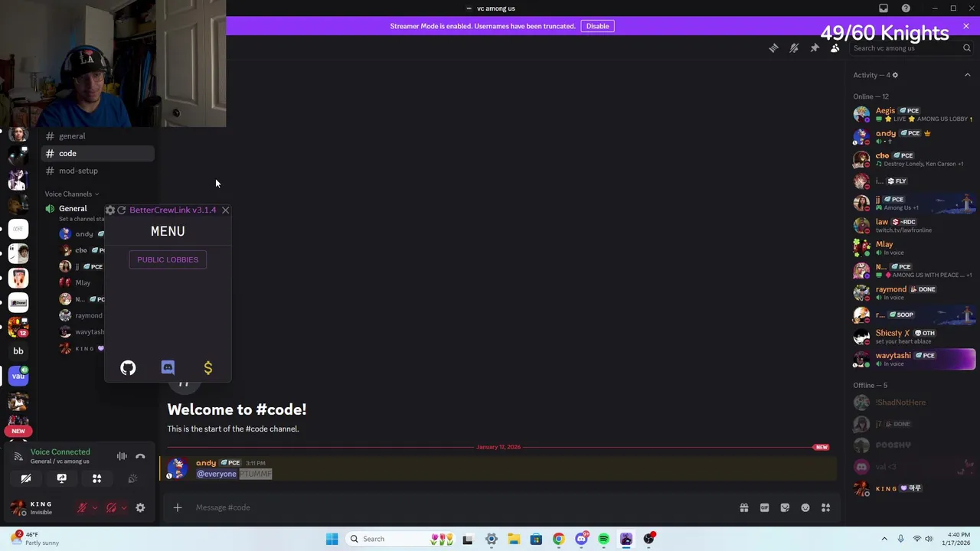Toggle the notification bell mute icon
The width and height of the screenshot is (980, 551).
(794, 48)
